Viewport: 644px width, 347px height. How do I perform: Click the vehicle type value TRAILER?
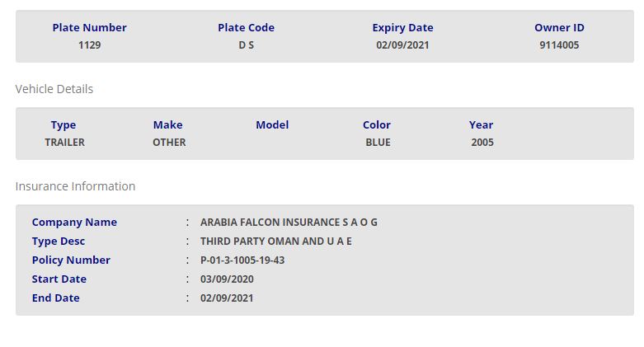tap(64, 143)
